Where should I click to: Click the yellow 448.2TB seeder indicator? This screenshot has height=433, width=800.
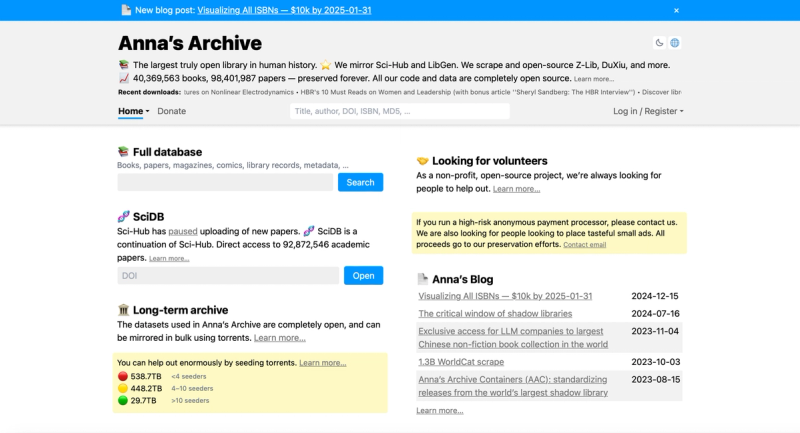pos(122,389)
